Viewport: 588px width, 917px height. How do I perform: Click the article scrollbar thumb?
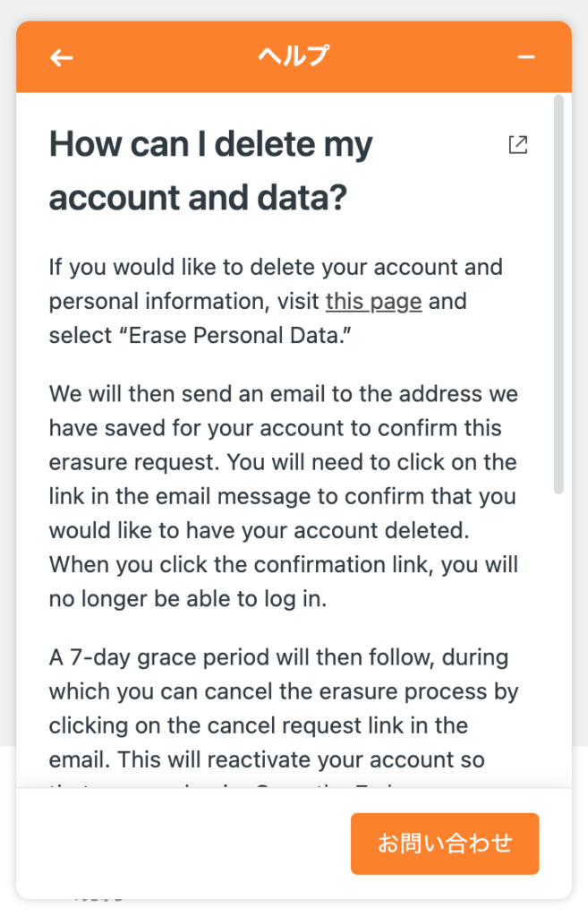tap(558, 294)
